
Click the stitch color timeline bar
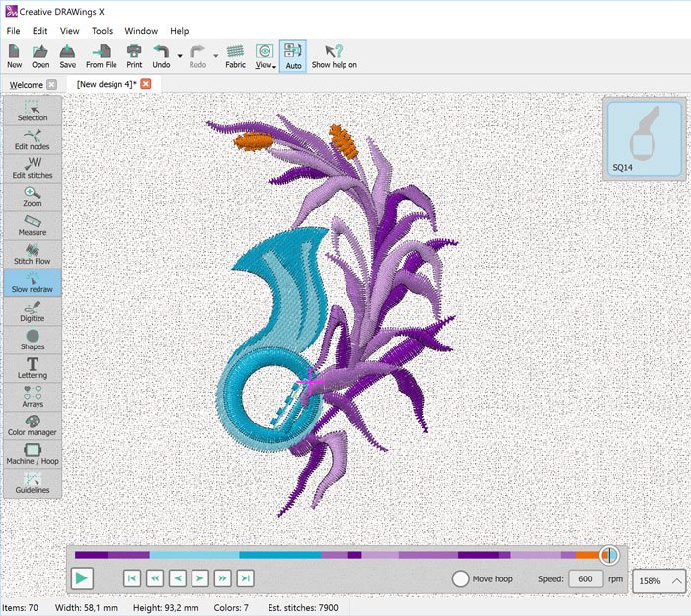[x=336, y=555]
